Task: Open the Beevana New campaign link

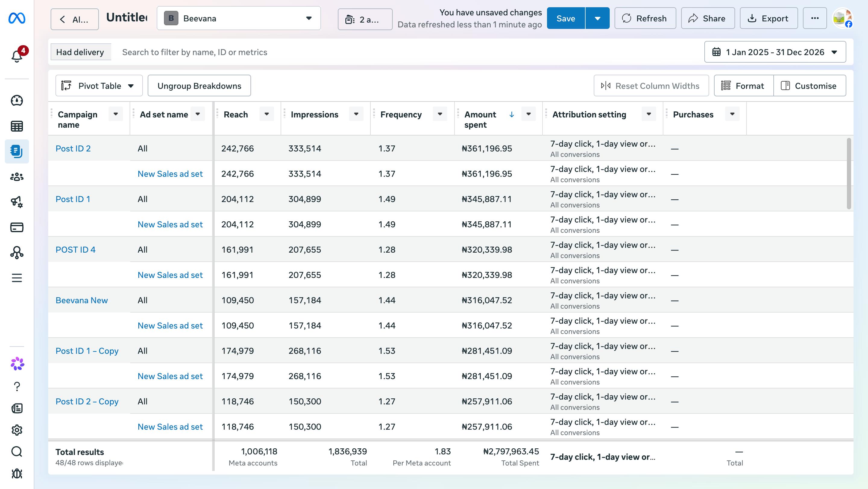Action: (82, 300)
